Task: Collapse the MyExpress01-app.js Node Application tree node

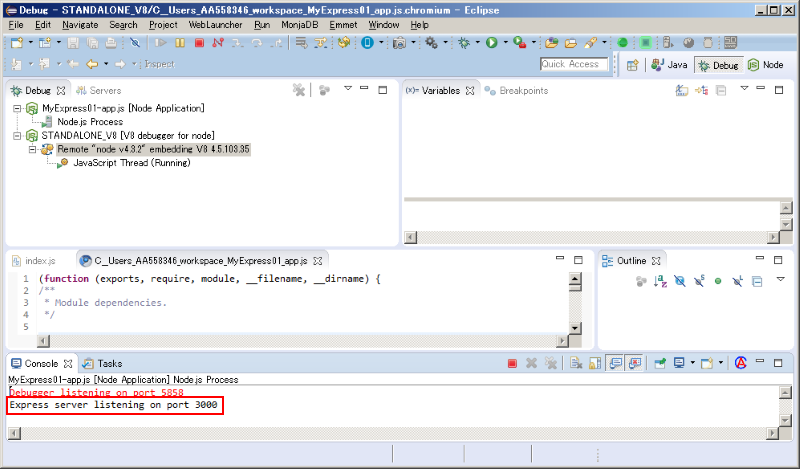Action: coord(17,108)
